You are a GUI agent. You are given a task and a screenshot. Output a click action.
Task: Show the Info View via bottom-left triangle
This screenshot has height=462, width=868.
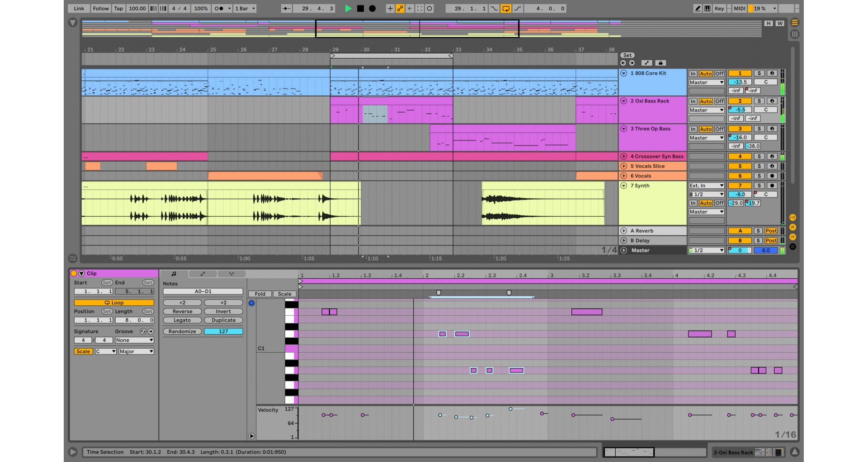coord(72,452)
